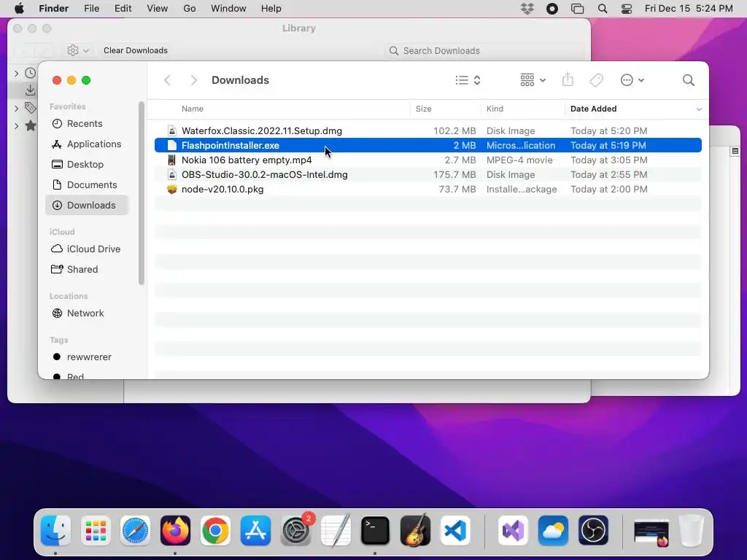Select node-v20.10.0.pkg file
The width and height of the screenshot is (747, 560).
point(427,189)
